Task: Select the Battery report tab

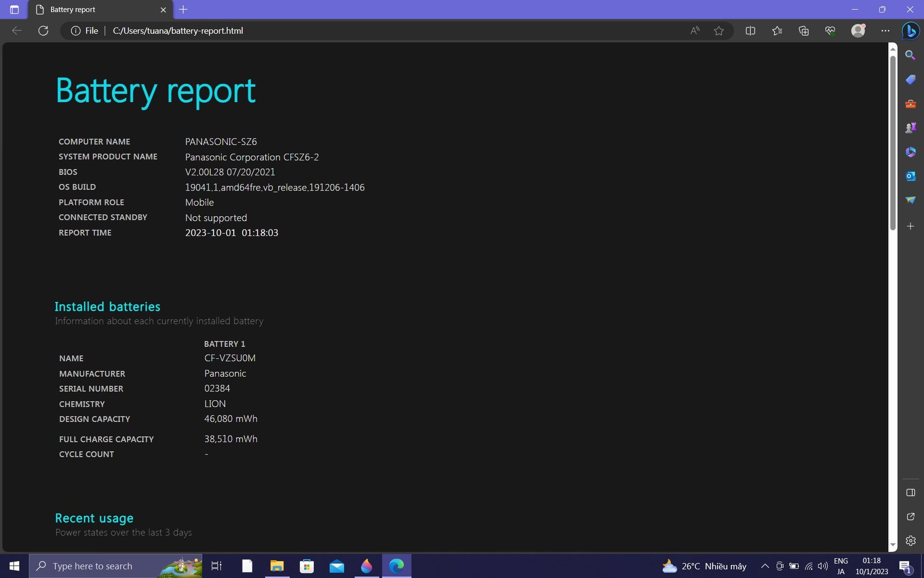Action: pos(96,10)
